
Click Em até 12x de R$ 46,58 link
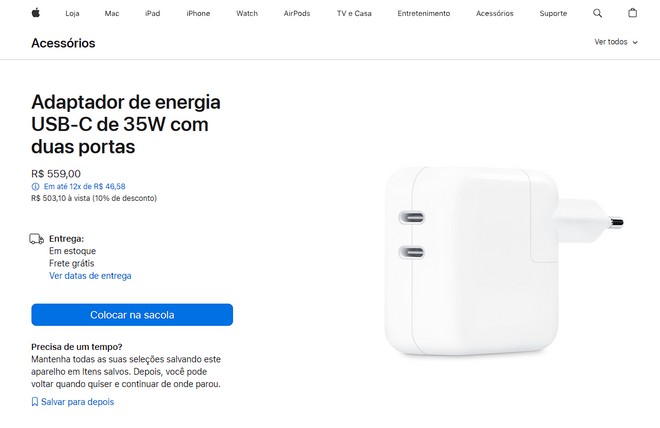pyautogui.click(x=85, y=186)
